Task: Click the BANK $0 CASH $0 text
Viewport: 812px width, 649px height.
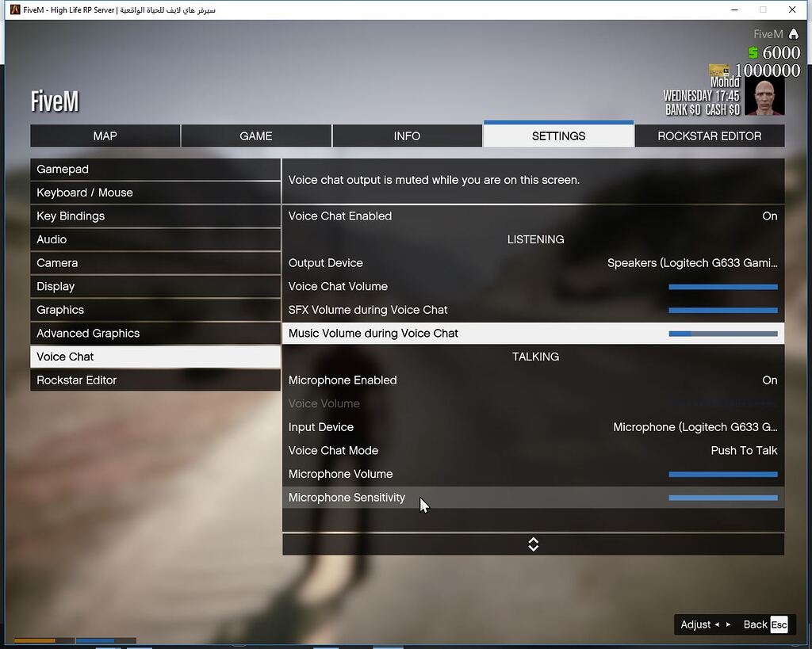Action: [x=703, y=109]
